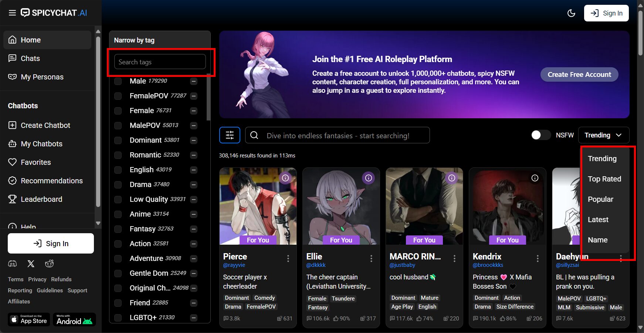Viewport: 644px width, 333px height.
Task: Toggle the NSFW switch
Action: [x=541, y=135]
